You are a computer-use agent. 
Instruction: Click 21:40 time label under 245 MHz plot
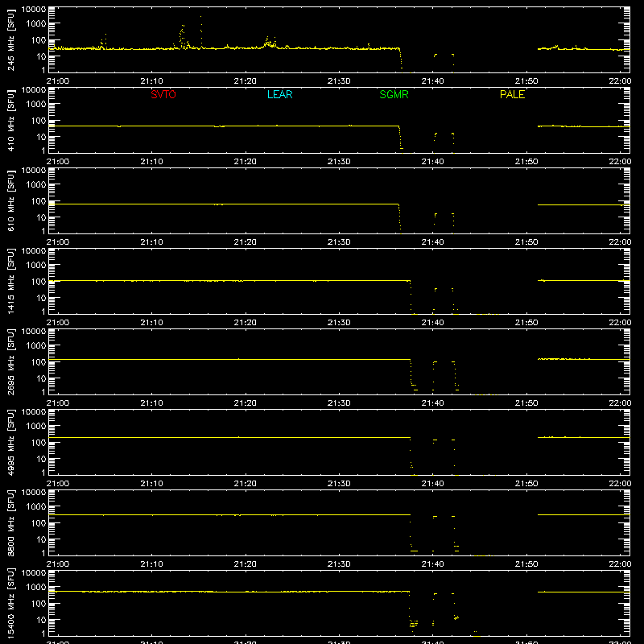coord(432,81)
